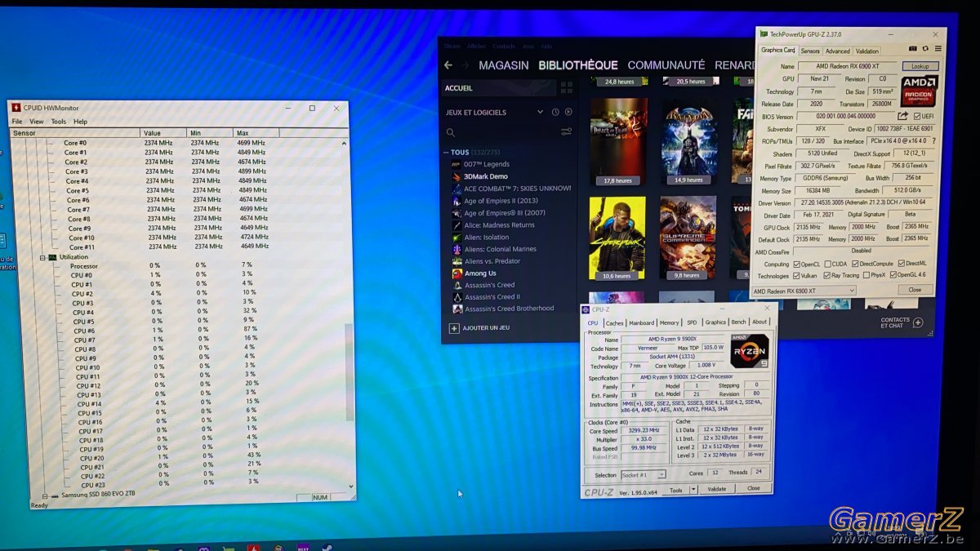Open the Help menu in HWMonitor
Screen dimensions: 980x551
tap(80, 122)
